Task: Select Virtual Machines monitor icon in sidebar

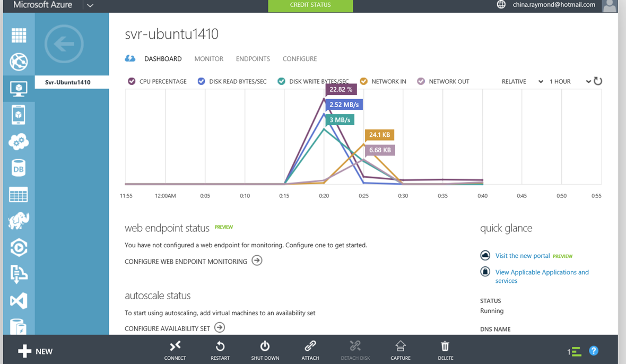Action: (19, 88)
